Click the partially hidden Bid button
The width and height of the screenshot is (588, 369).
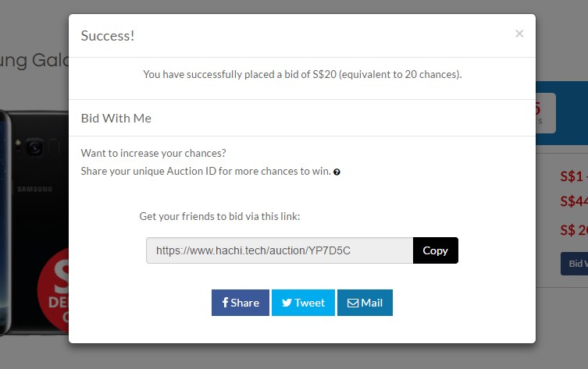click(x=574, y=264)
